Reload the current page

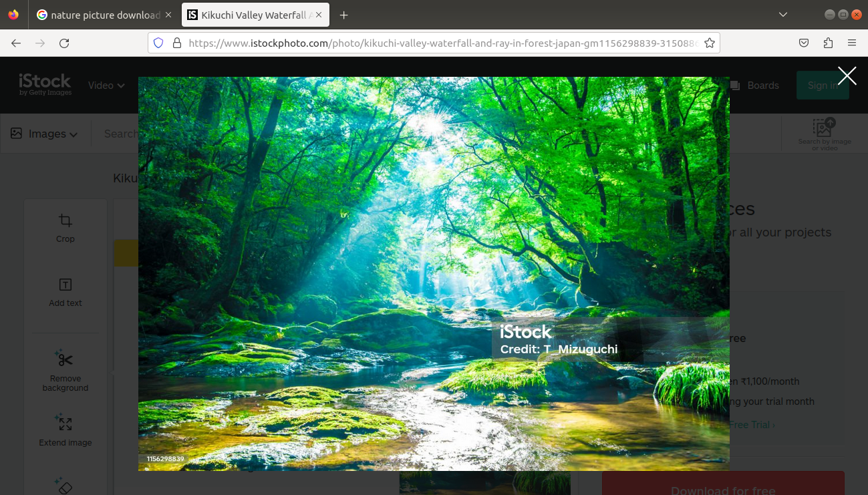(64, 43)
